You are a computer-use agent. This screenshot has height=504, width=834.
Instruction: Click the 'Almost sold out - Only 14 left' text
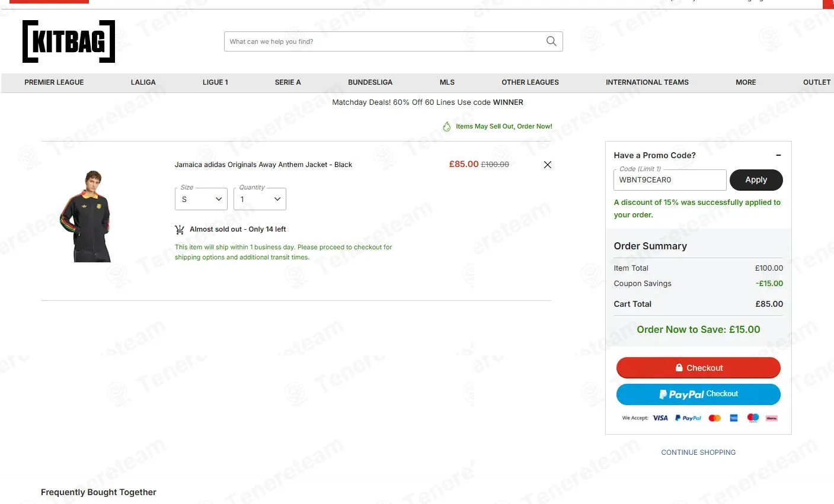tap(238, 229)
